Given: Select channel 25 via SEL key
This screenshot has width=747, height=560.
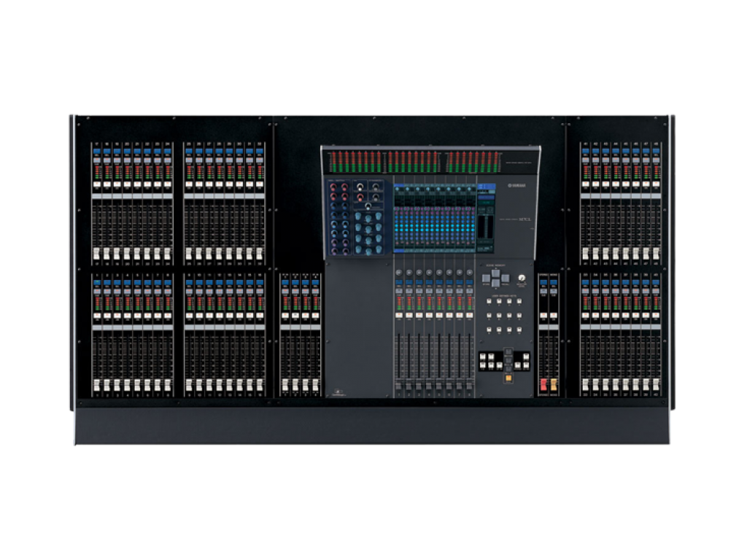Looking at the screenshot, I should (x=189, y=152).
